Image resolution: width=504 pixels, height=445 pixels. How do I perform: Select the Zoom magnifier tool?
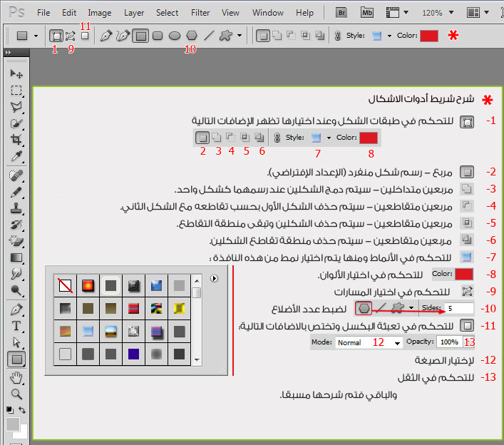click(x=16, y=394)
